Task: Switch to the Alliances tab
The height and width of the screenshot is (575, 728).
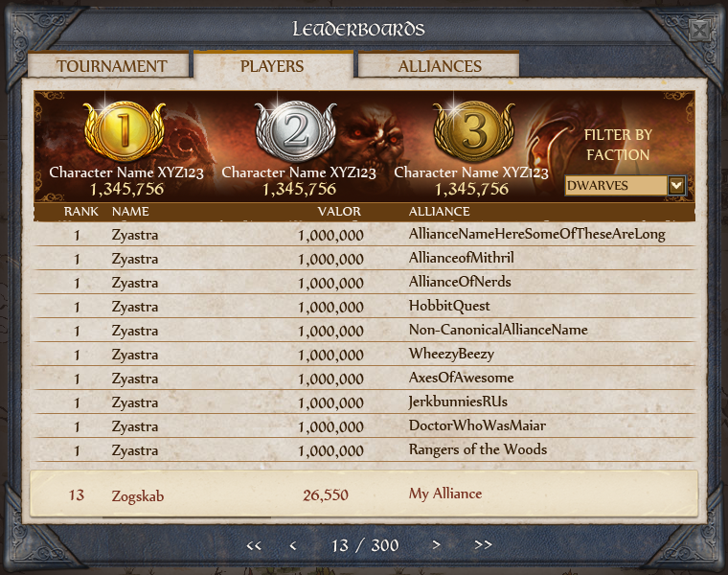Action: pos(439,66)
